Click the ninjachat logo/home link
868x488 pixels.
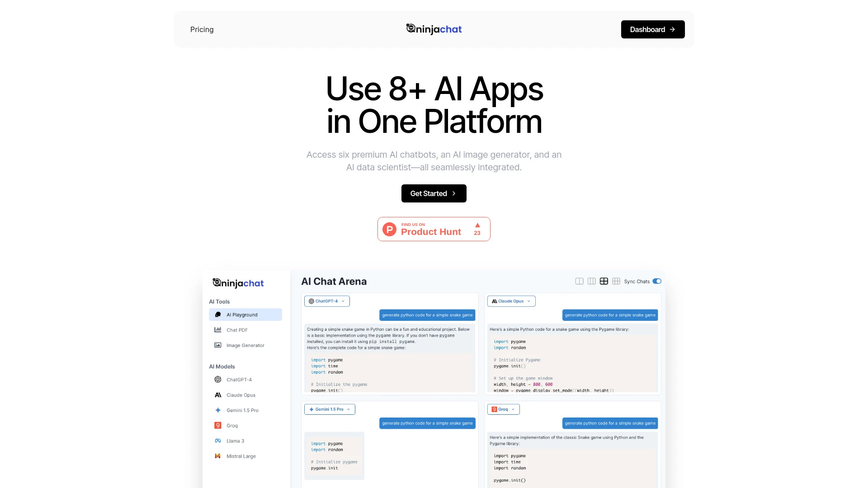434,29
